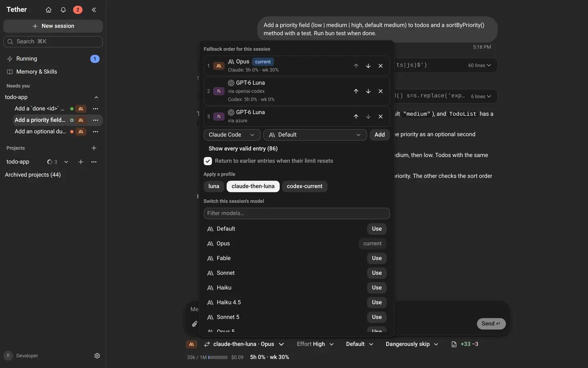This screenshot has width=588, height=368.
Task: Open Memory & Skills in sidebar
Action: click(x=53, y=72)
